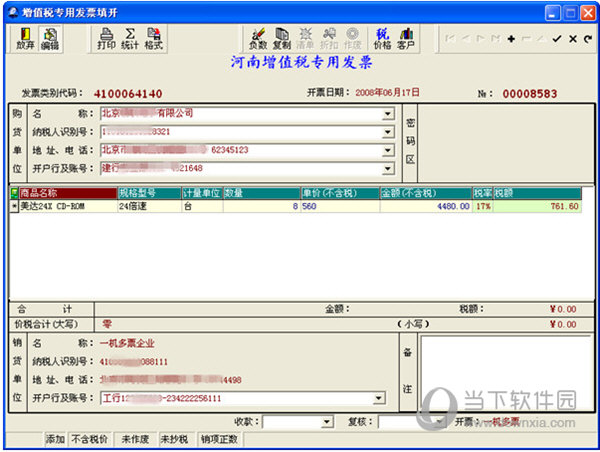Image resolution: width=600 pixels, height=452 pixels.
Task: Expand the buyer 纳税人识别号 dropdown
Action: click(387, 132)
